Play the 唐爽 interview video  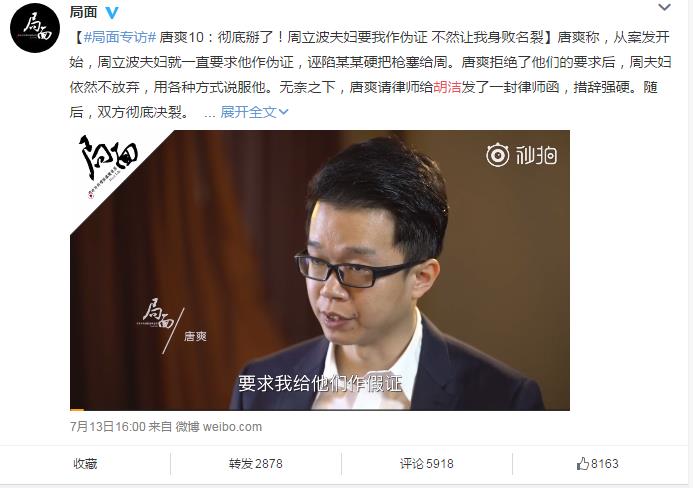point(320,270)
